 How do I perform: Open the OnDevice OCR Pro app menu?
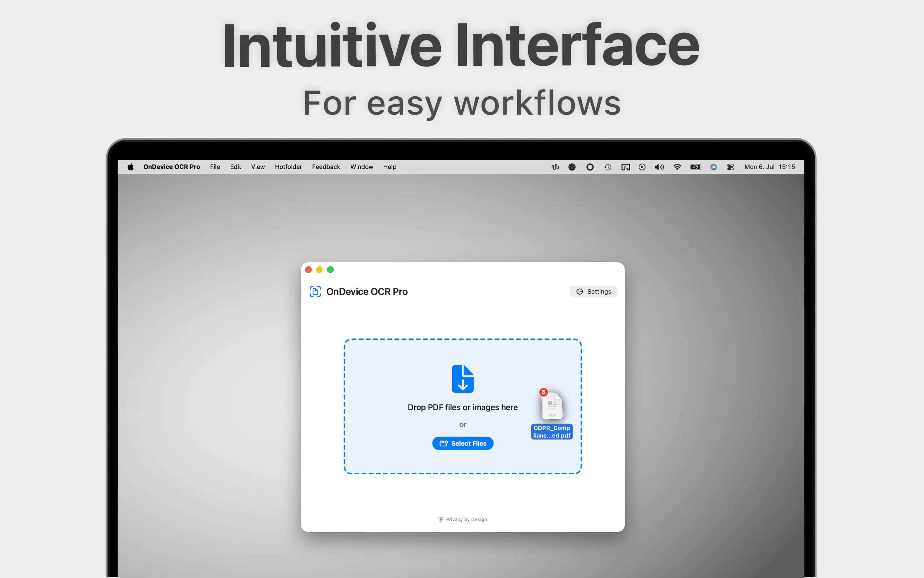click(x=171, y=167)
